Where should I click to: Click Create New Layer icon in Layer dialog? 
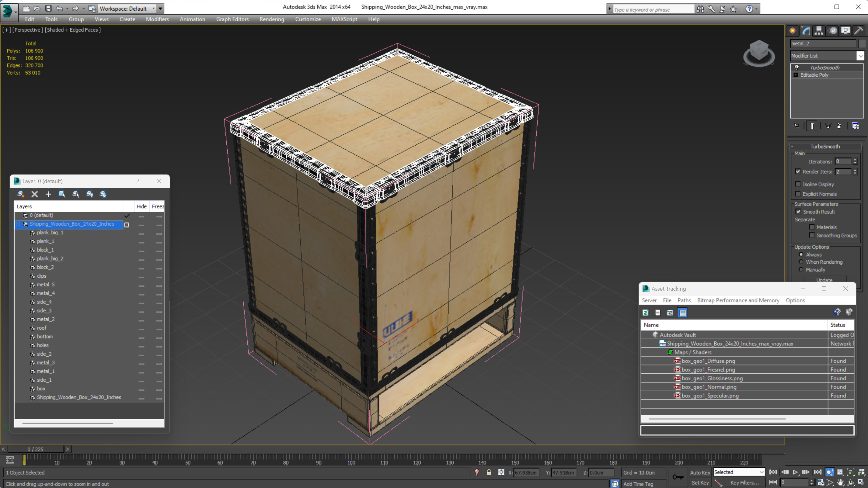[21, 194]
